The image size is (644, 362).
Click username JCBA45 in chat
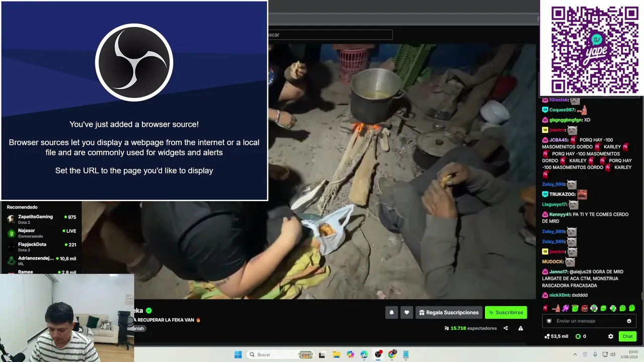tap(558, 140)
